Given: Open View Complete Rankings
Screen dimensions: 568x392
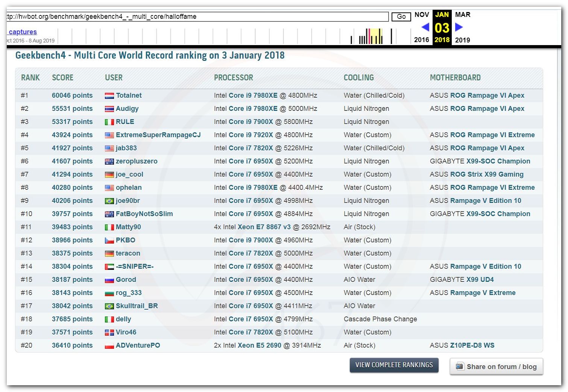Looking at the screenshot, I should (x=394, y=365).
